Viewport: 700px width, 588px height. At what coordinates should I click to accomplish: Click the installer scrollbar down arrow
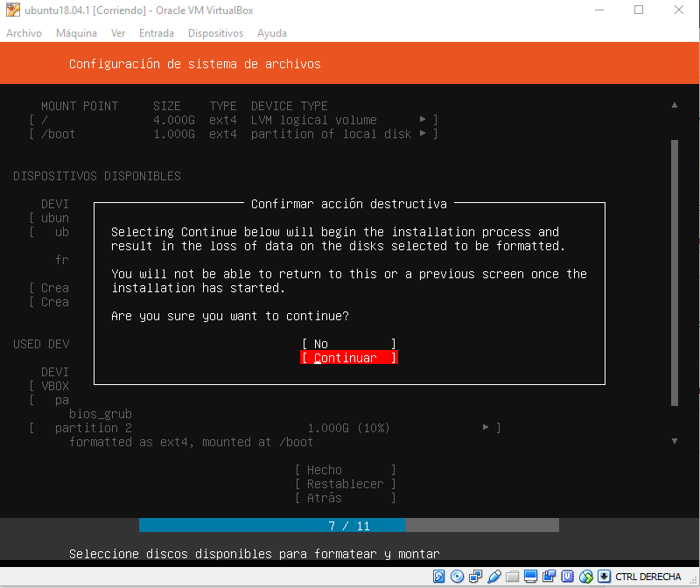coord(675,441)
